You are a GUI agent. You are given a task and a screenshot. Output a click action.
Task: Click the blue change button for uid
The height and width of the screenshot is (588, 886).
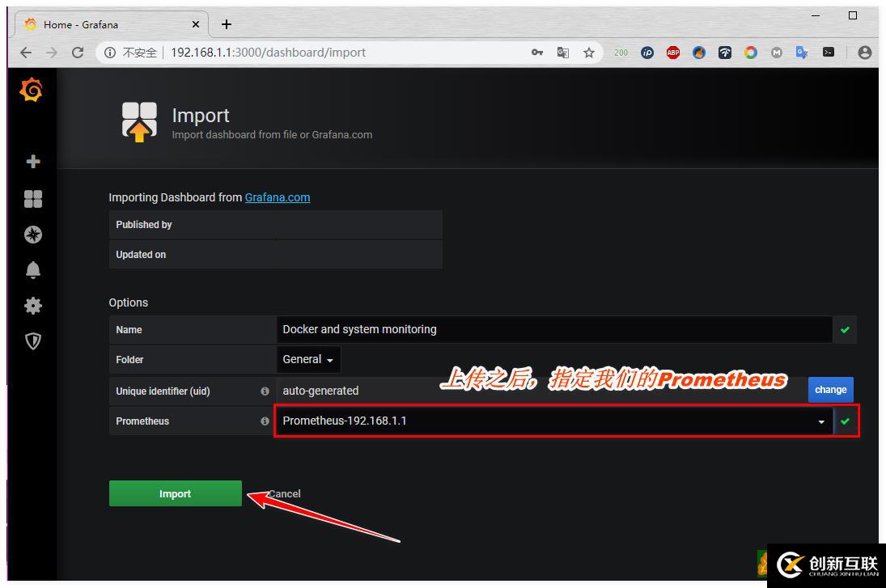pyautogui.click(x=831, y=390)
